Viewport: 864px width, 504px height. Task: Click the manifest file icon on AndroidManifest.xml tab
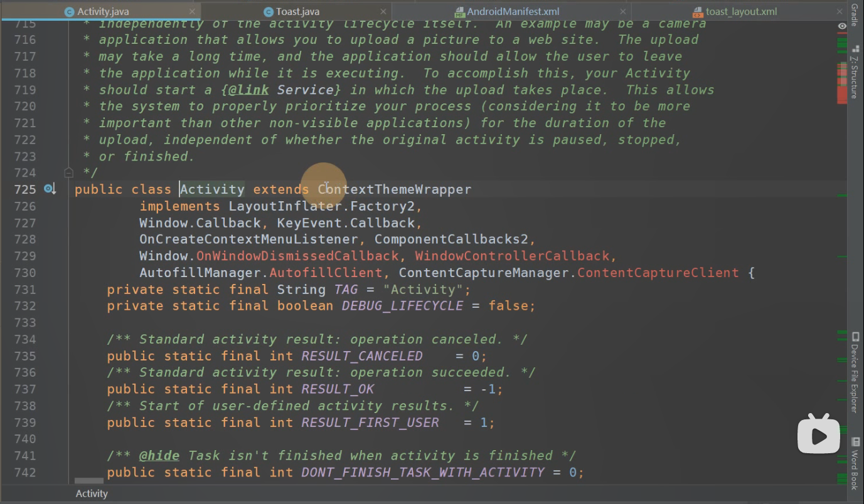coord(460,12)
